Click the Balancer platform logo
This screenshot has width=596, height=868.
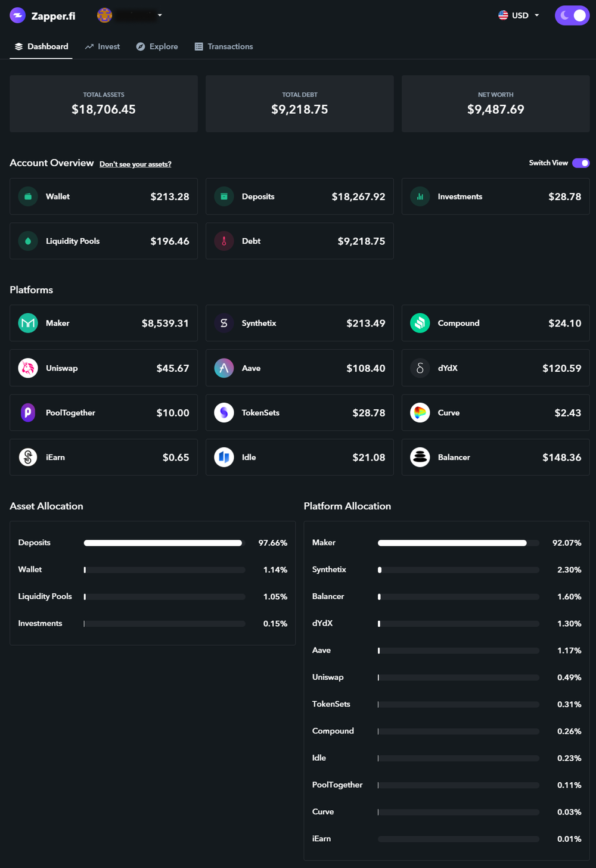[420, 458]
